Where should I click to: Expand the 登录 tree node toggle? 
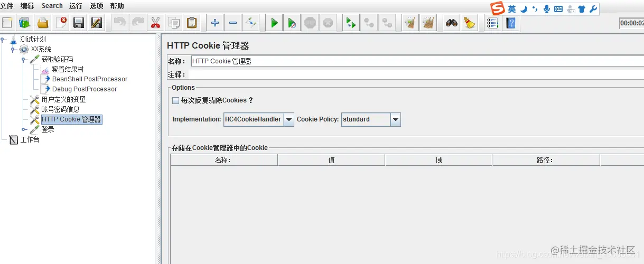pyautogui.click(x=24, y=129)
